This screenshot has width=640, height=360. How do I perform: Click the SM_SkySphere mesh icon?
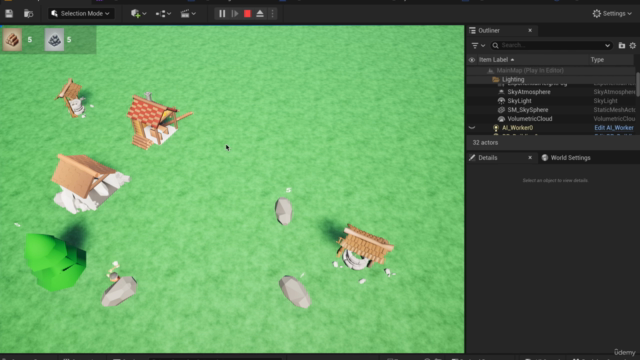pyautogui.click(x=501, y=110)
